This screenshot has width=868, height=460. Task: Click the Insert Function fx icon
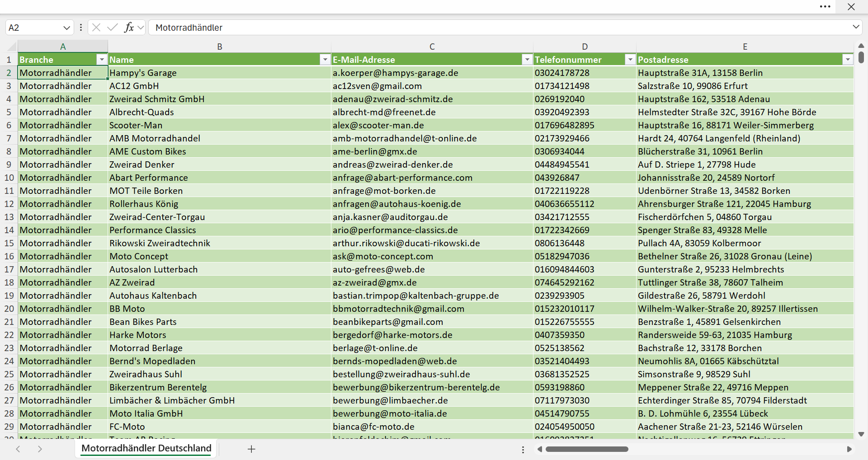129,28
